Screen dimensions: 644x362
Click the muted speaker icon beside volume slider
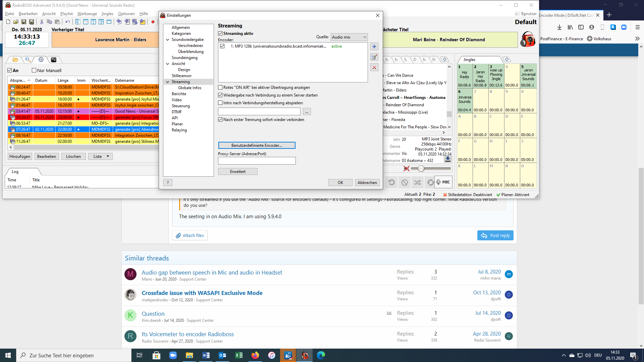click(406, 169)
